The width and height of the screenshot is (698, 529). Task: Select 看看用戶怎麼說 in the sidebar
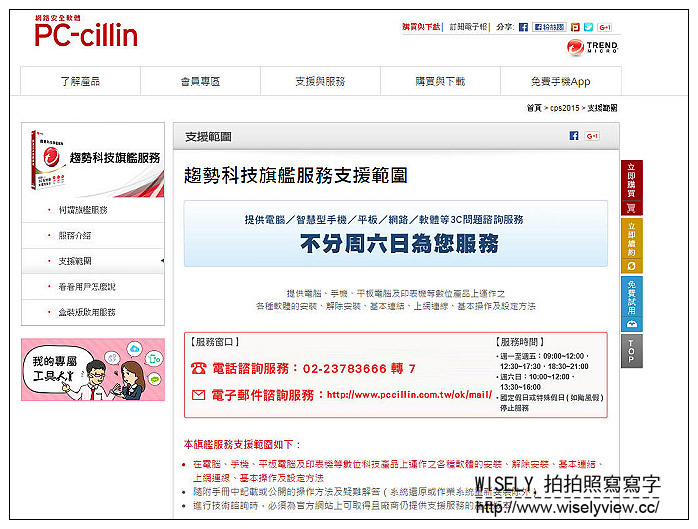click(x=93, y=287)
